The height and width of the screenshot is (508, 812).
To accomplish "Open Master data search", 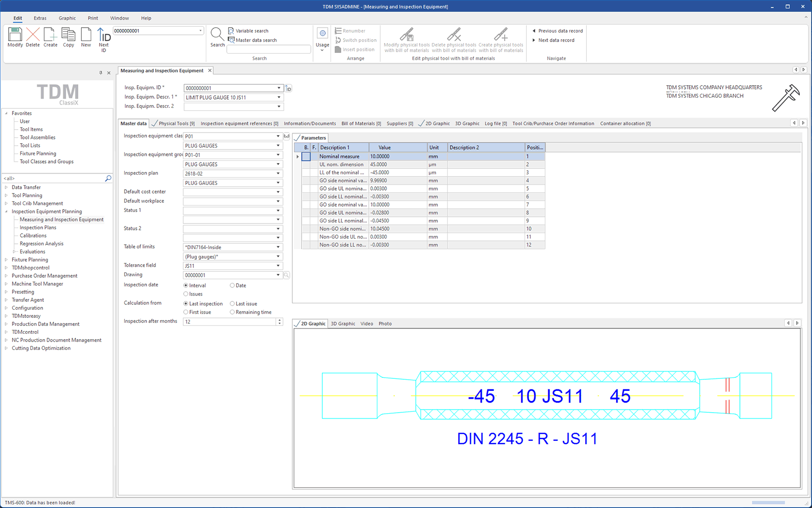I will click(x=252, y=40).
